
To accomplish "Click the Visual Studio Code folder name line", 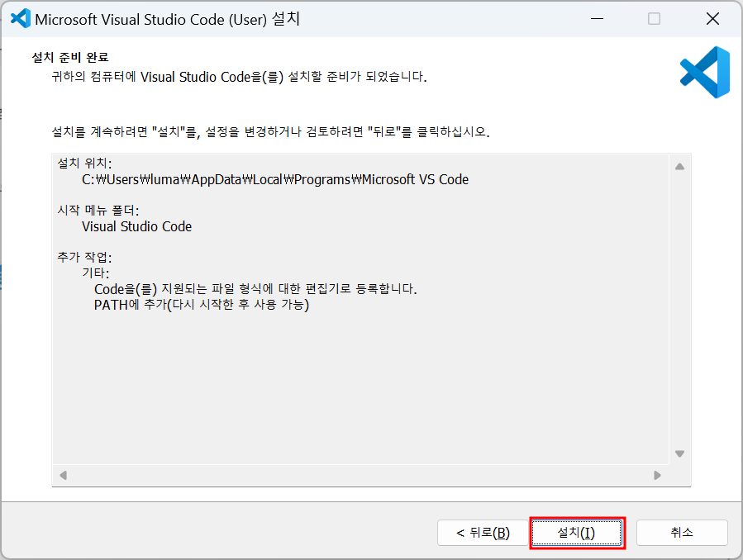I will click(x=137, y=226).
